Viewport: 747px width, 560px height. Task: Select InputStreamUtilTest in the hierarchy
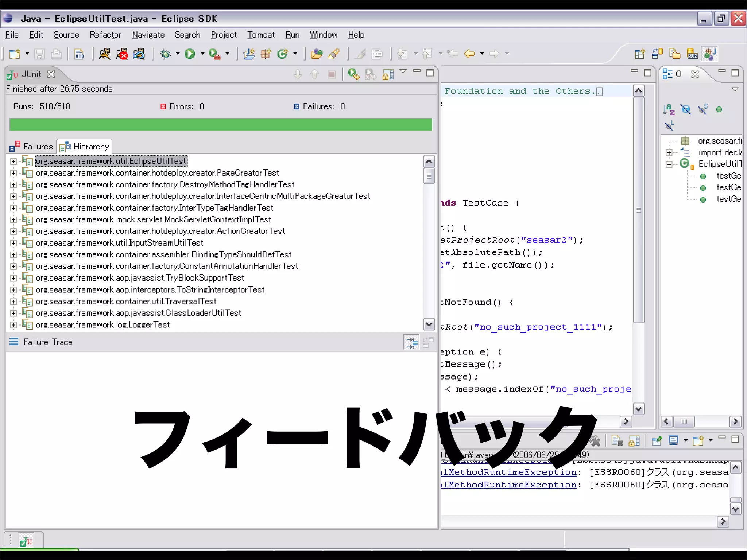tap(119, 243)
